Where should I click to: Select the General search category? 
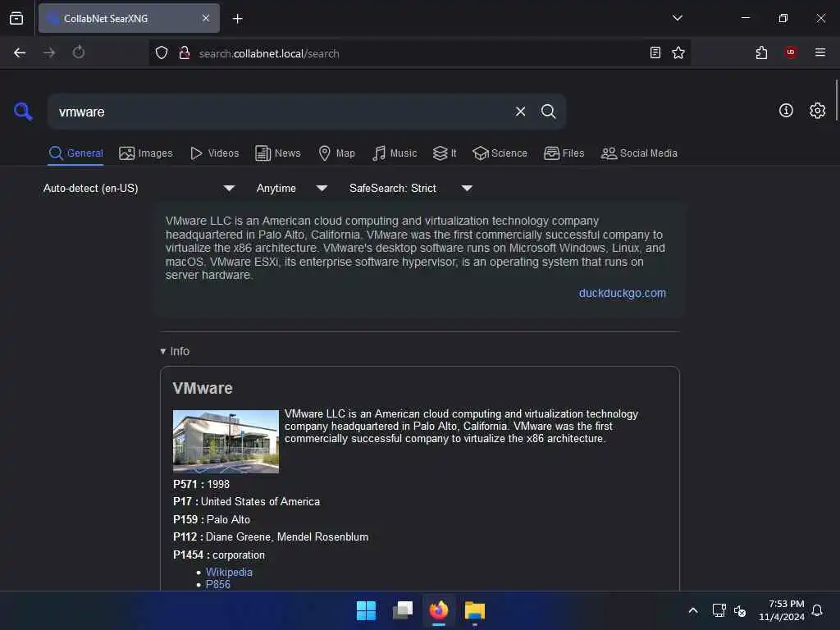click(75, 153)
